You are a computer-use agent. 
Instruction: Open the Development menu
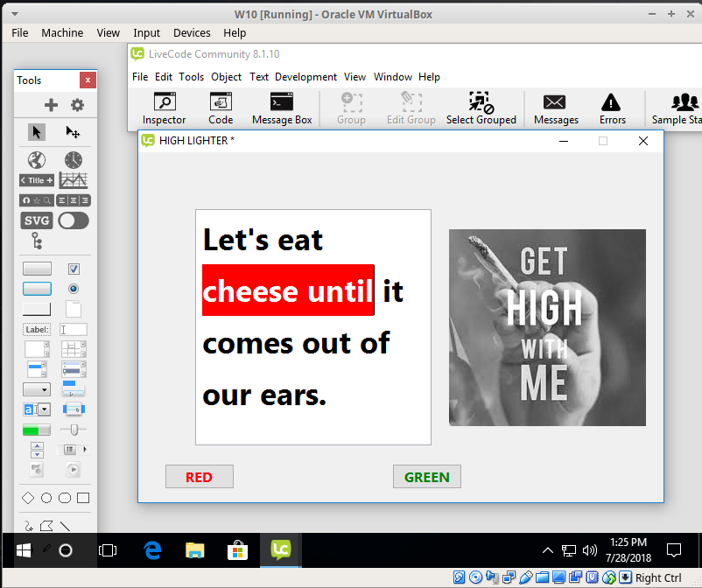(x=305, y=77)
